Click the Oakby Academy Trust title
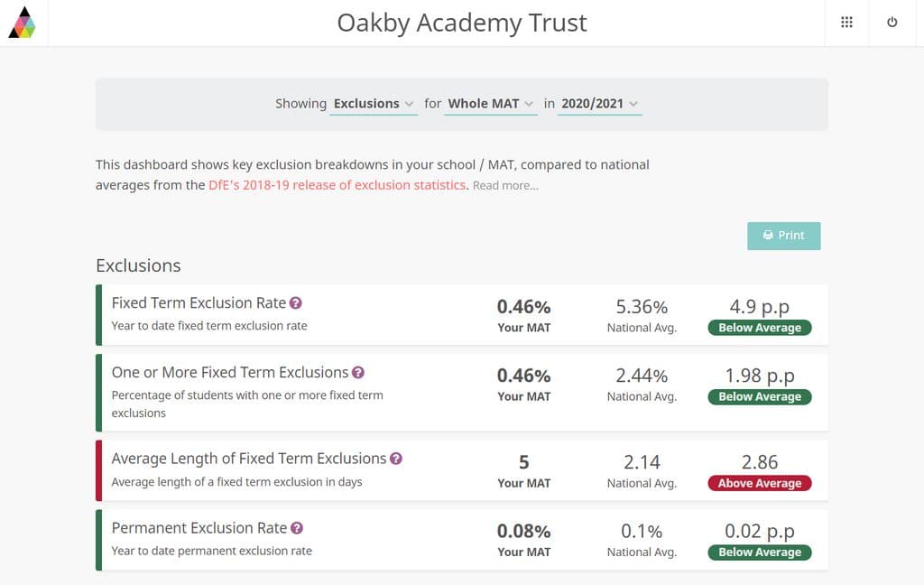This screenshot has height=585, width=924. tap(462, 23)
